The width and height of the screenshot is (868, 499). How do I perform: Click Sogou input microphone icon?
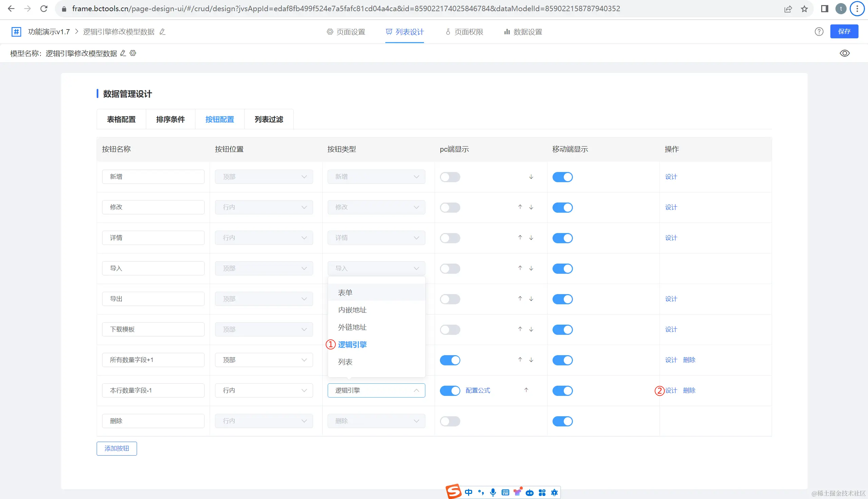[493, 493]
